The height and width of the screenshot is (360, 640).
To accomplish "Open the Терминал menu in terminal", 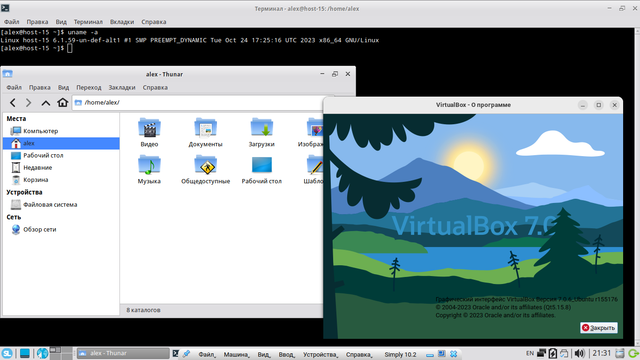I will (x=88, y=22).
